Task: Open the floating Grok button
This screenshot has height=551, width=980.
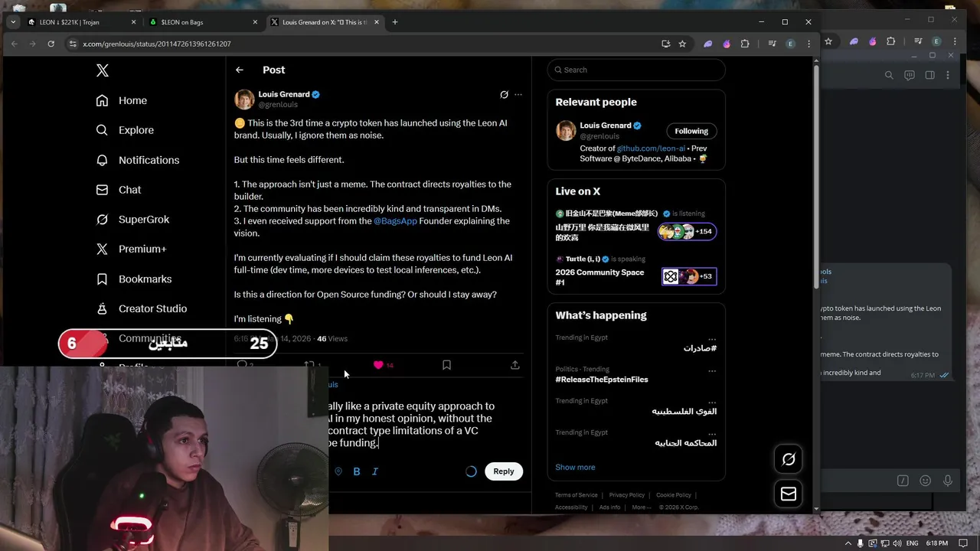Action: click(789, 459)
